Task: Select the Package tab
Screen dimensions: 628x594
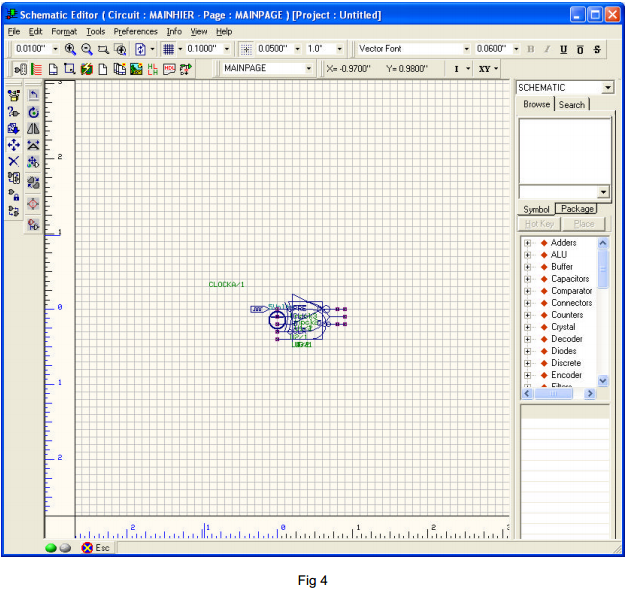Action: point(577,209)
